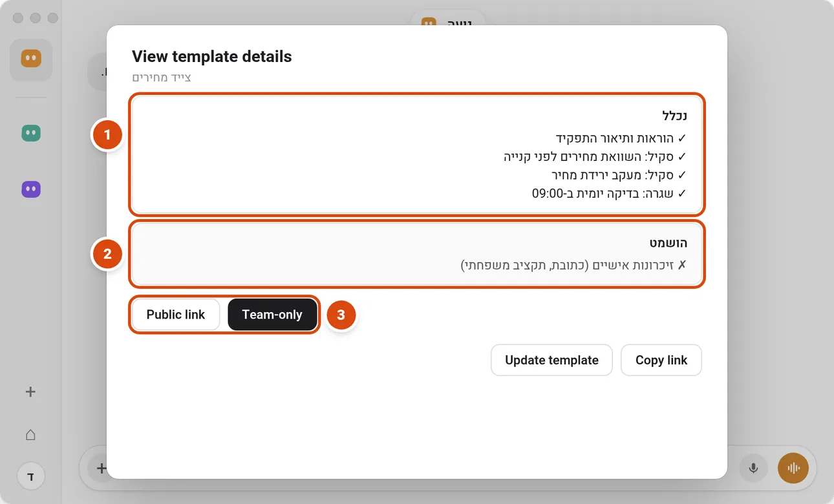The image size is (834, 504).
Task: Start voice mode with orange waveform button
Action: (x=793, y=468)
